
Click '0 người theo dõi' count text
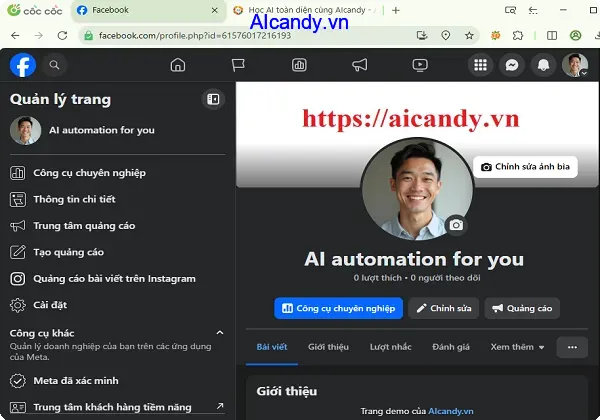pos(445,278)
